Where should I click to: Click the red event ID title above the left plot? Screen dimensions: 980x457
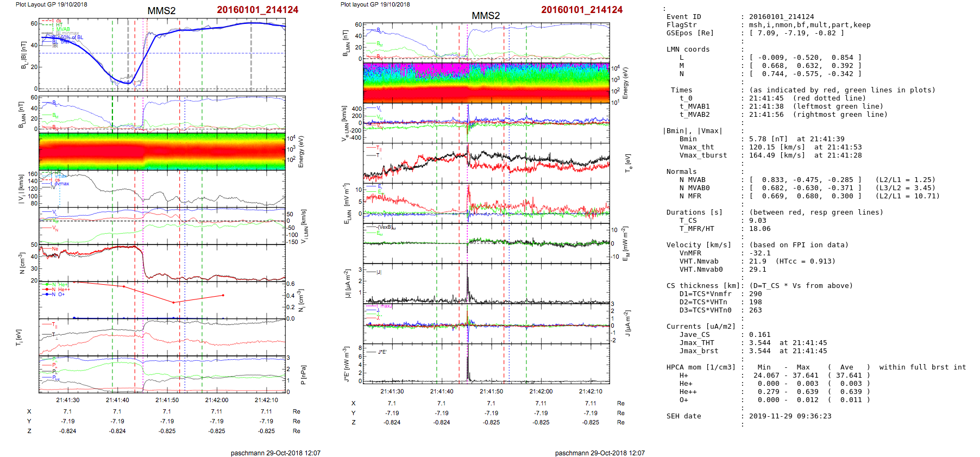pyautogui.click(x=257, y=10)
